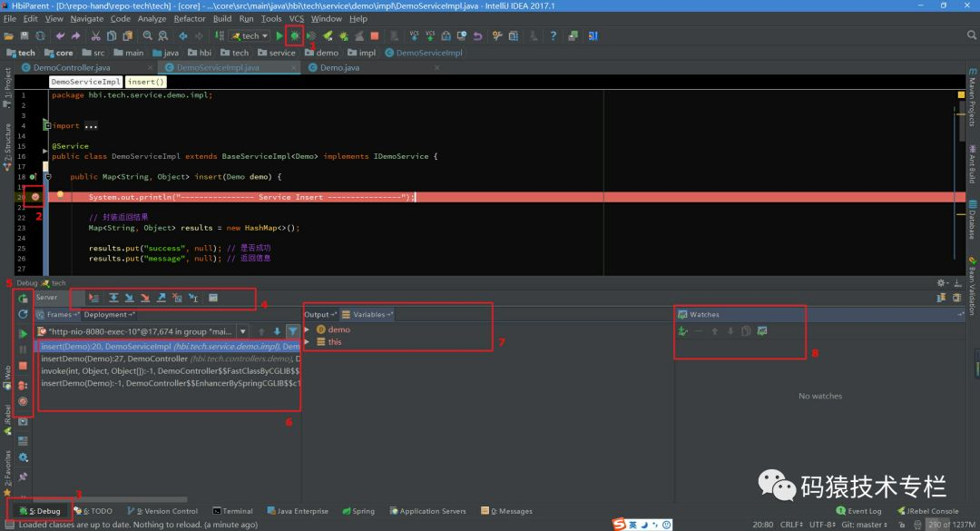Open the debug panel settings gear menu

(941, 283)
